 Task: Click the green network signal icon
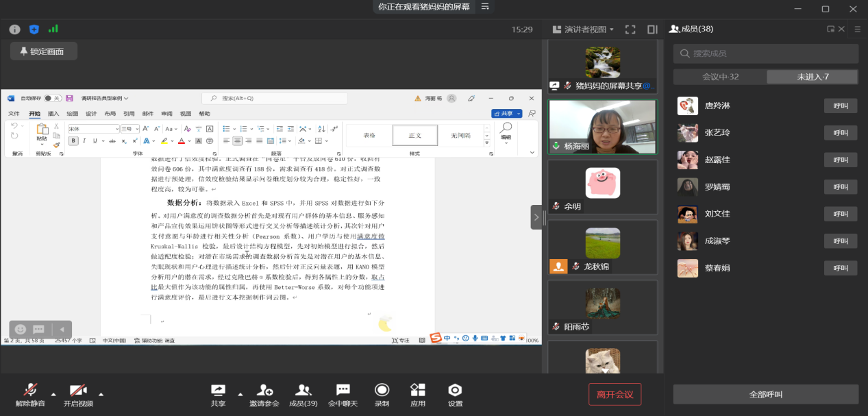(x=53, y=29)
